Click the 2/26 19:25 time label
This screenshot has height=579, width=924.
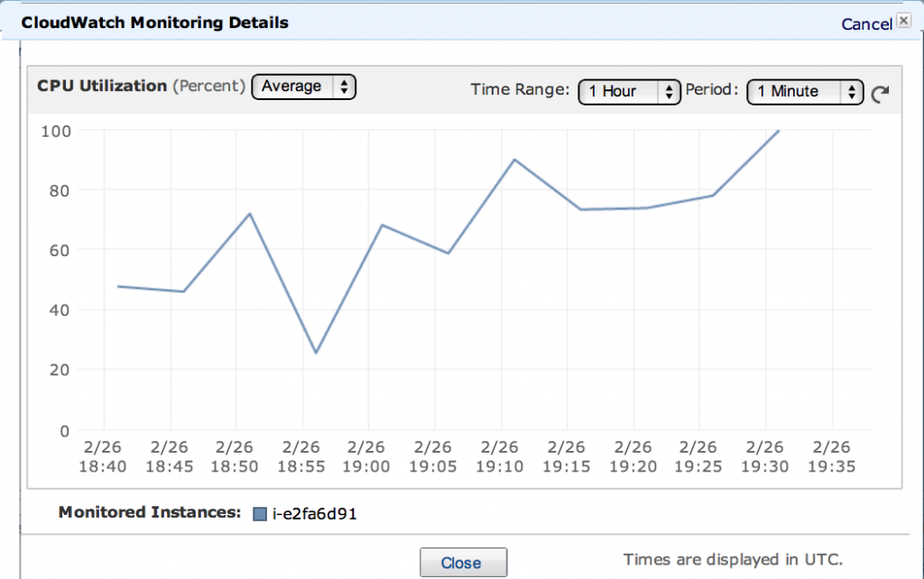pyautogui.click(x=698, y=456)
